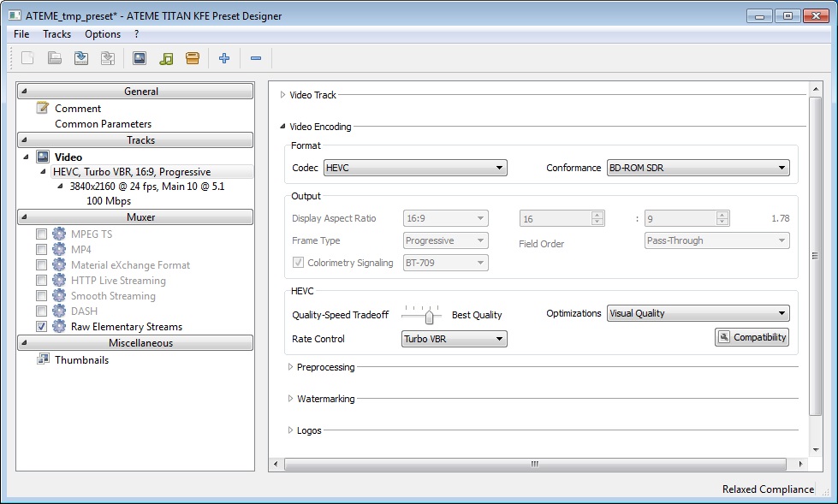Expand the Preprocessing section
Viewport: 838px width, 504px height.
point(290,366)
